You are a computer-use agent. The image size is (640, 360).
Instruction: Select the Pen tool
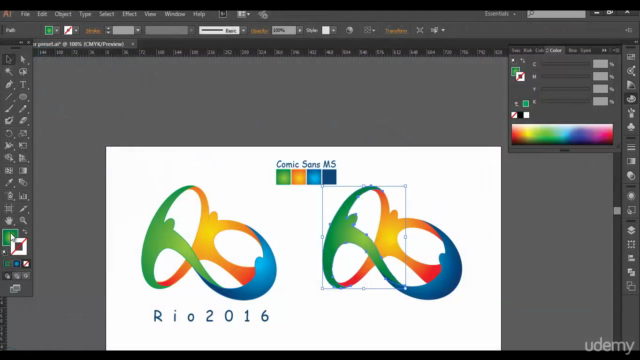click(9, 84)
